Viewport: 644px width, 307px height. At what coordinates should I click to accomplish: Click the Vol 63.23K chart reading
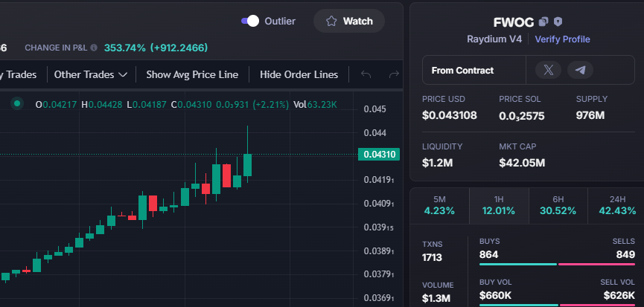(x=315, y=105)
